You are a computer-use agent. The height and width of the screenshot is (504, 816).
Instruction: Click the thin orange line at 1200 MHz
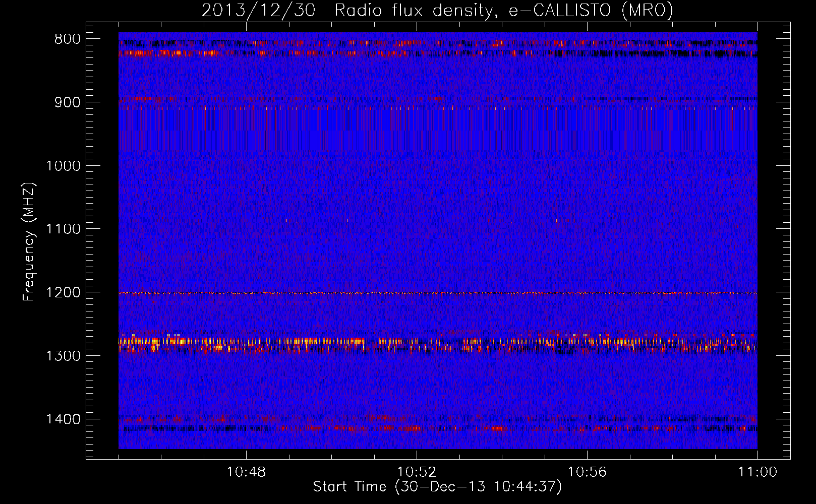[438, 293]
